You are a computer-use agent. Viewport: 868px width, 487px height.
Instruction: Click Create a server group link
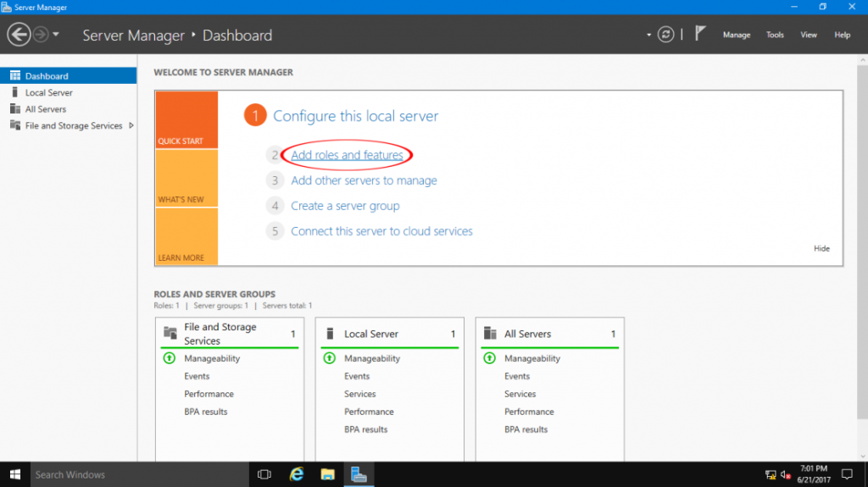[345, 206]
